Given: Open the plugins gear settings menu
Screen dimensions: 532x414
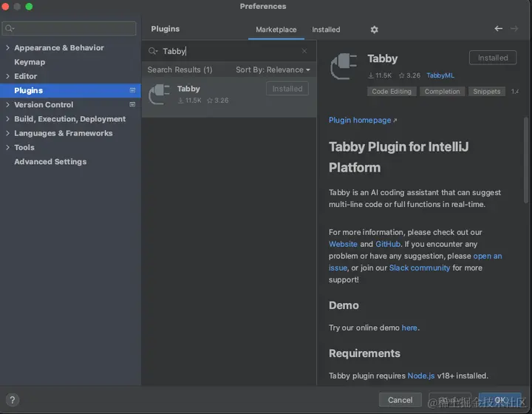Looking at the screenshot, I should click(374, 30).
